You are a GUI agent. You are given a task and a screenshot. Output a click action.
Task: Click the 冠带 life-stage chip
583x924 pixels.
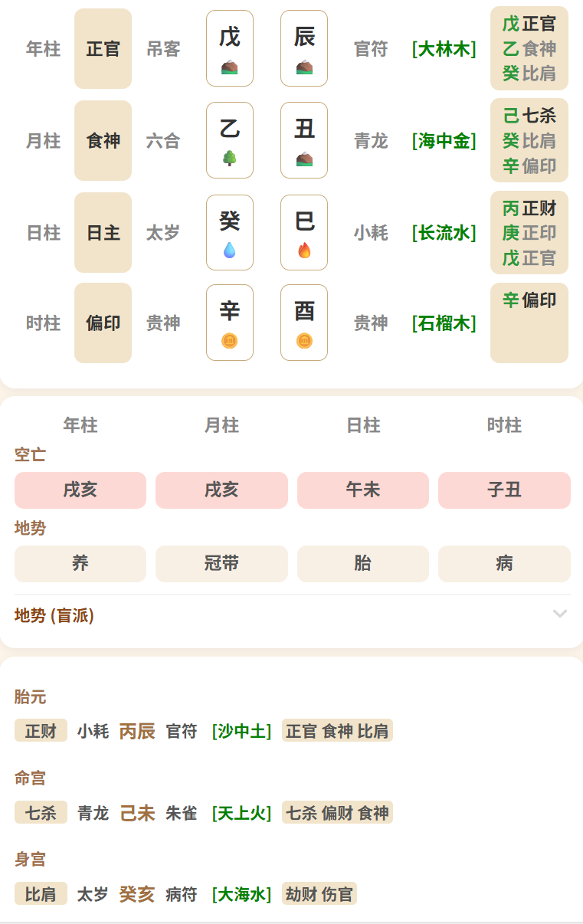click(221, 564)
